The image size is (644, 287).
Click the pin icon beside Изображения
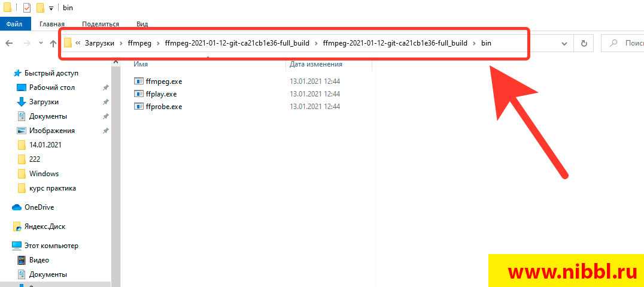coord(105,131)
